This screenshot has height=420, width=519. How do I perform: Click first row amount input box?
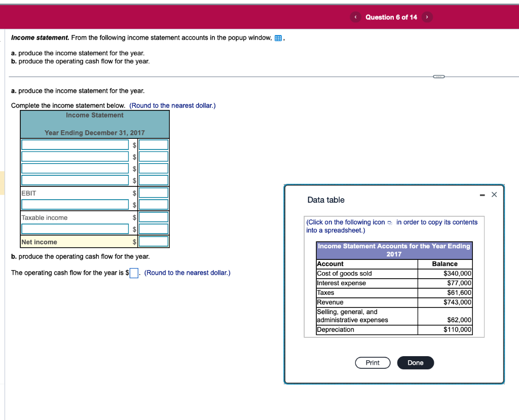click(x=154, y=144)
